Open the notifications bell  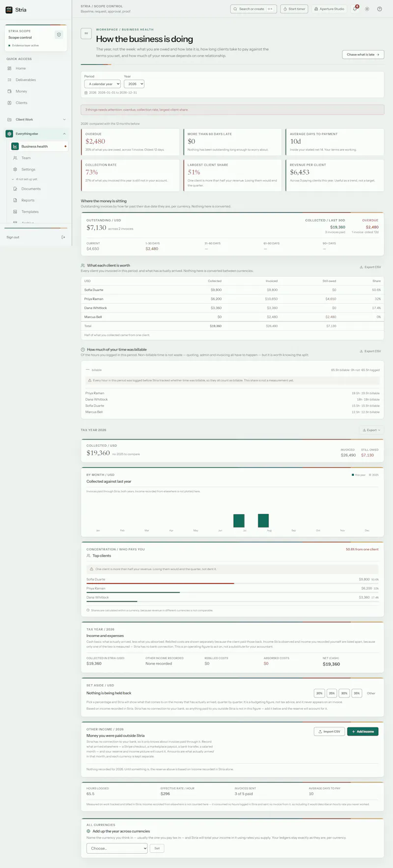point(355,9)
